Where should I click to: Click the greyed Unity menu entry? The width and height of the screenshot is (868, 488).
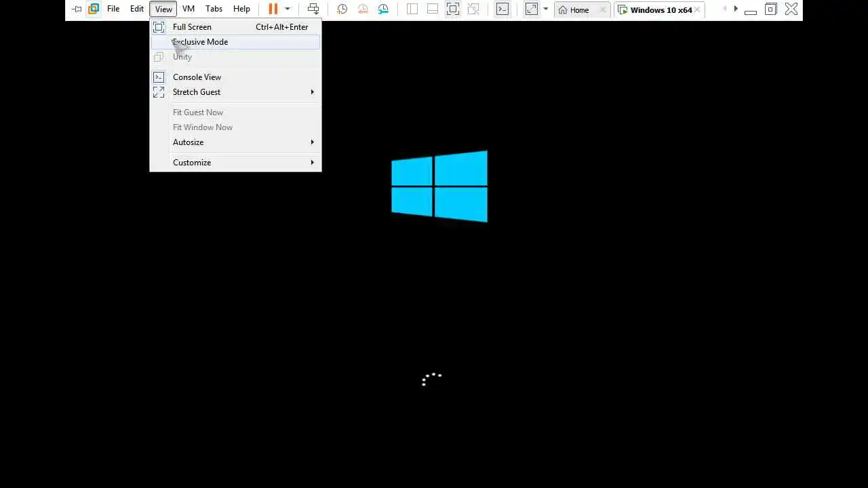(235, 57)
